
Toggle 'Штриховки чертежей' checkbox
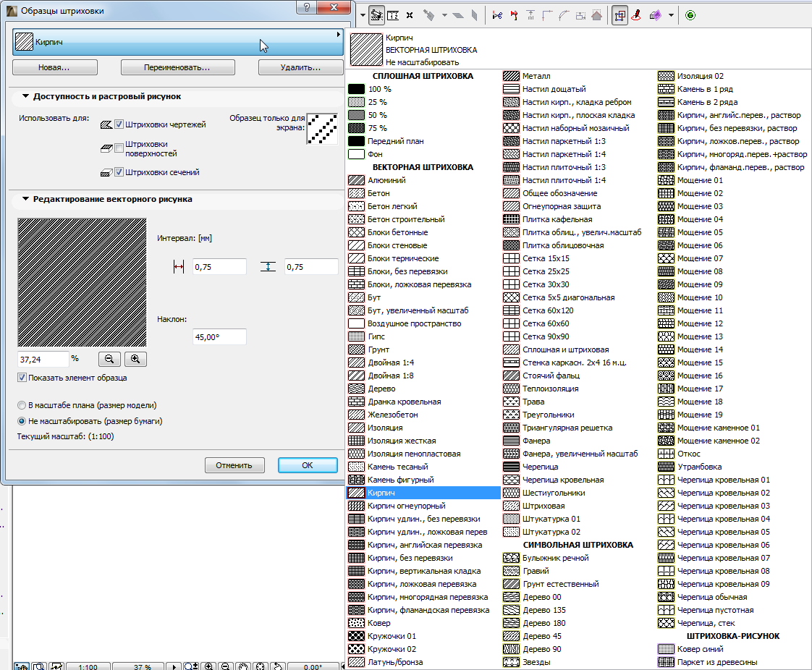click(x=119, y=124)
